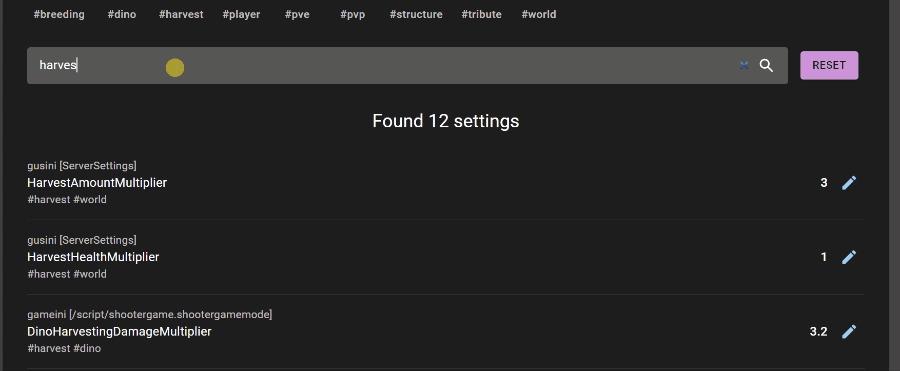Filter by #breeding tag

[x=59, y=14]
